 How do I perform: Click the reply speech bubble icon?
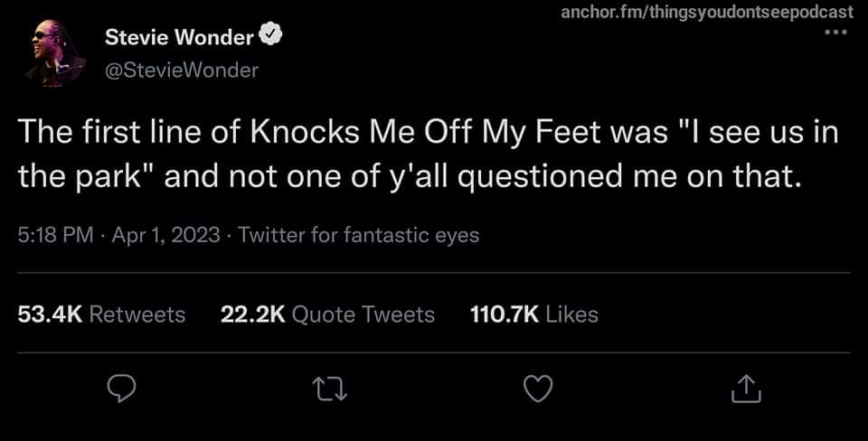pyautogui.click(x=120, y=389)
